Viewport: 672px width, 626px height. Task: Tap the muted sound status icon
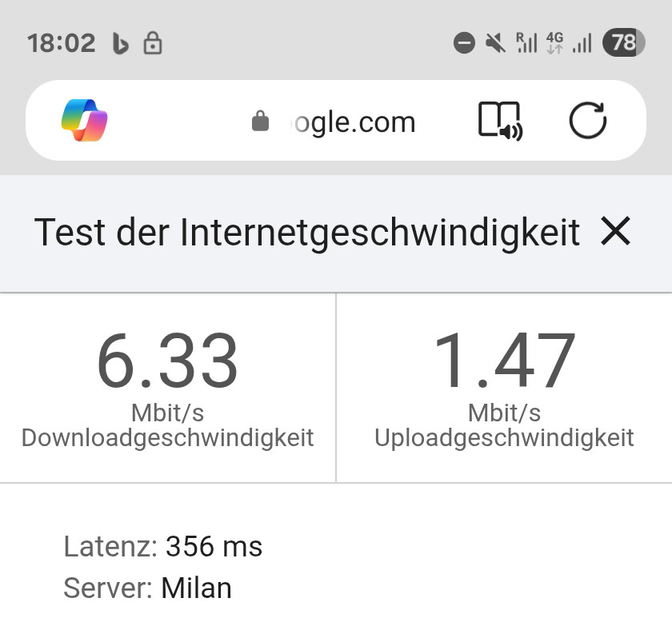495,42
